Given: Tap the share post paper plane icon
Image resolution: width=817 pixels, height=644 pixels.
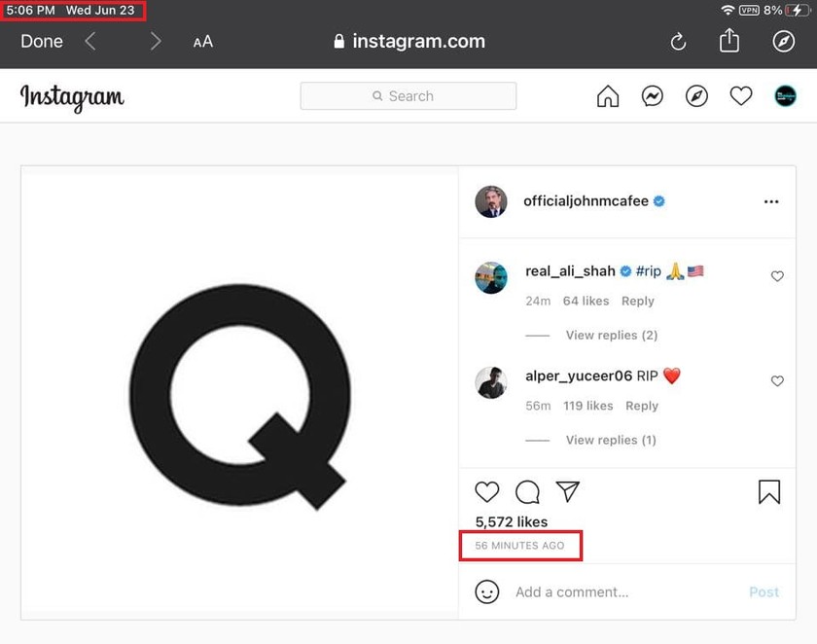Looking at the screenshot, I should (x=567, y=491).
